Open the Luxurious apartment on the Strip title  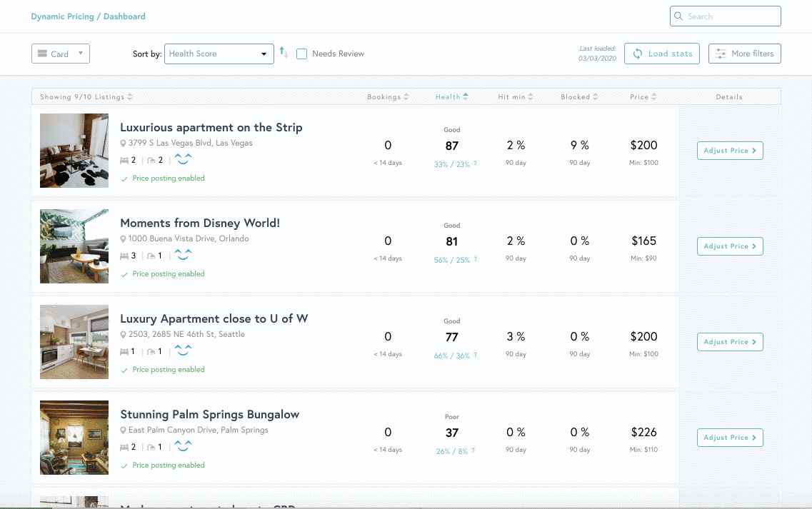[x=211, y=127]
